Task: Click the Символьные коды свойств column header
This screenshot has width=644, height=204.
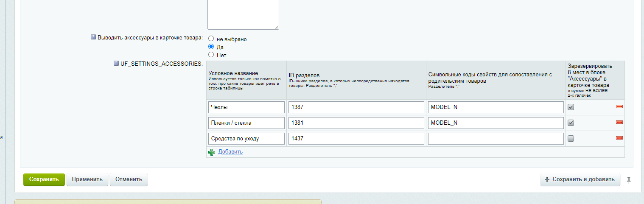Action: click(x=496, y=80)
